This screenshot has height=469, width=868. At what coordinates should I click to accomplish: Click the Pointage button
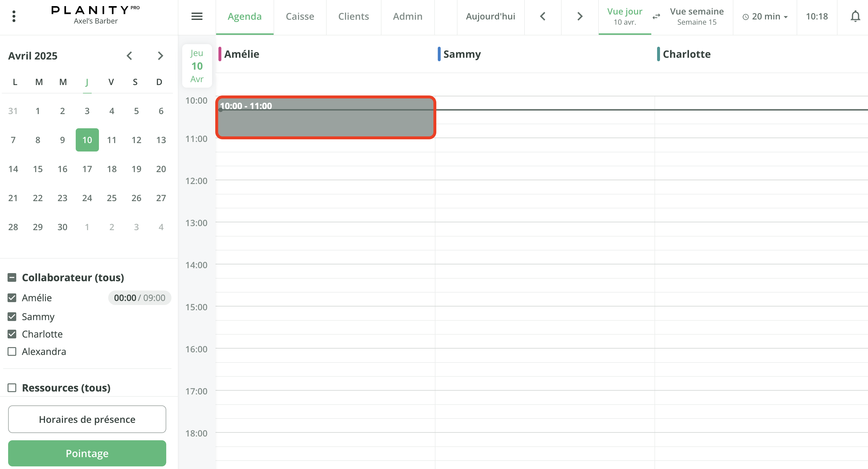87,453
